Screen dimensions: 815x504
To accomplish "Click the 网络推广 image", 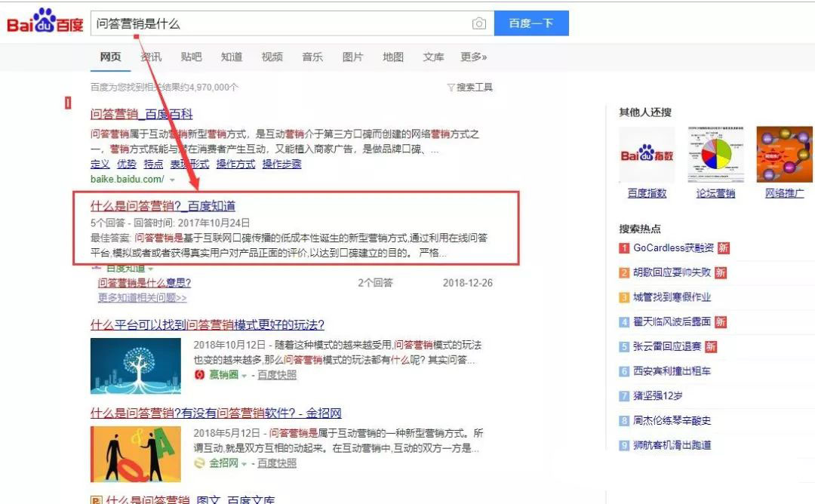I will click(785, 155).
